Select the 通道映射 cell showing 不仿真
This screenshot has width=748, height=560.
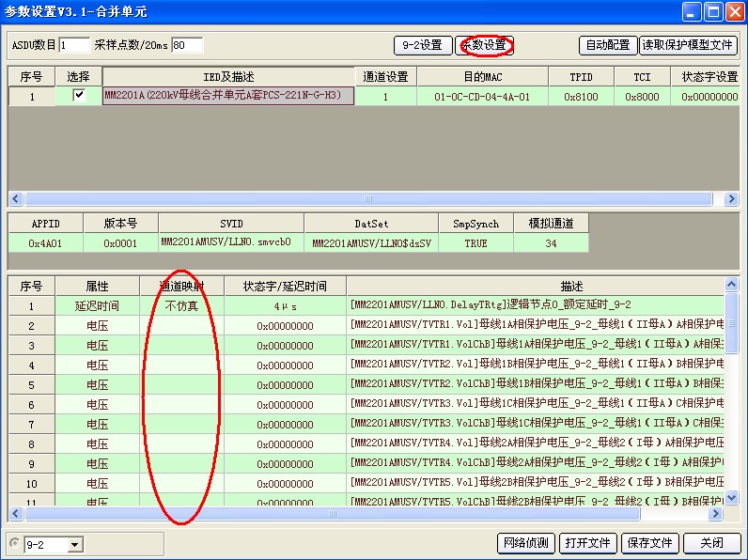pos(181,305)
